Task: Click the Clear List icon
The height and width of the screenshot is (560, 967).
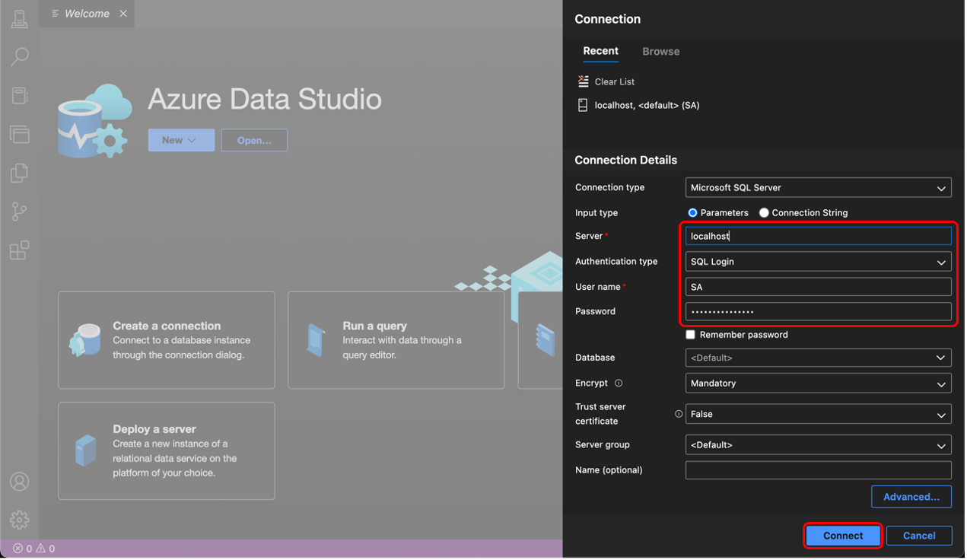Action: 584,81
